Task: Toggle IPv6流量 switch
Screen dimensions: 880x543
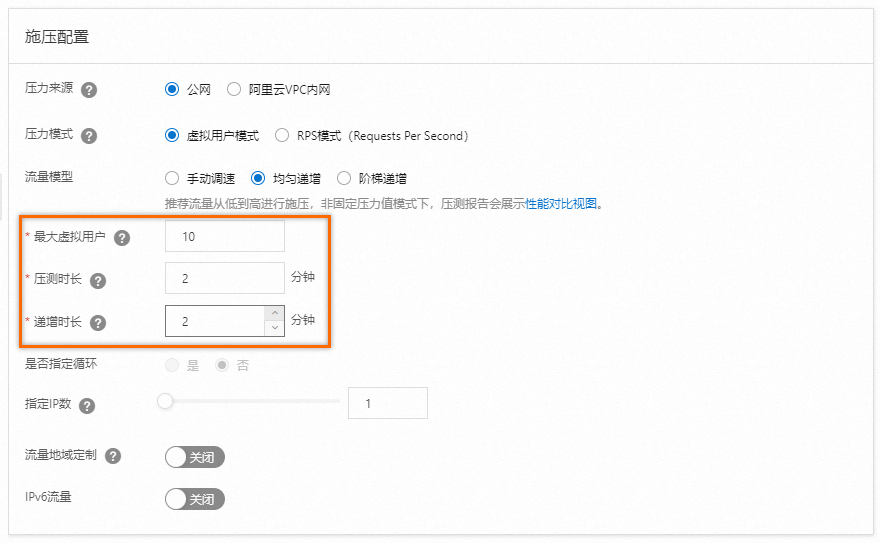Action: (195, 499)
